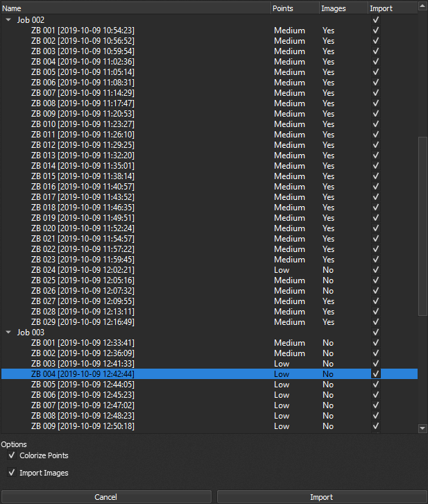Uncheck import for the Job 002 row
The image size is (428, 504).
pos(376,20)
